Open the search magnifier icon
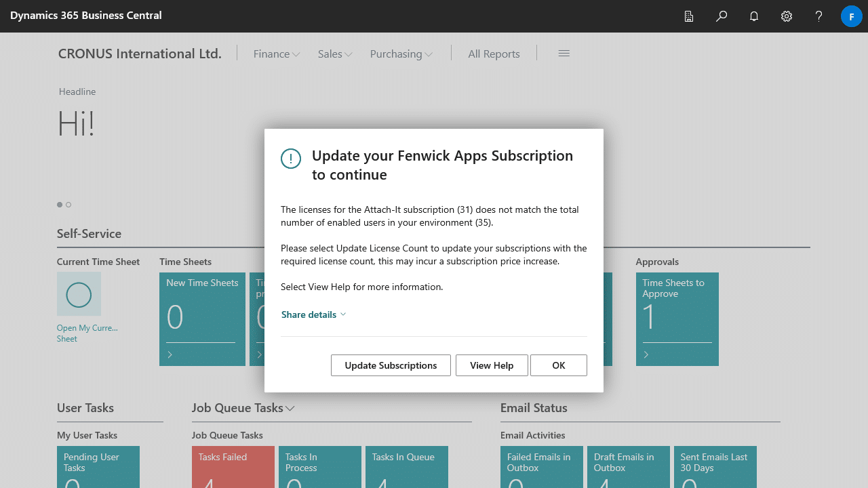 pyautogui.click(x=722, y=16)
